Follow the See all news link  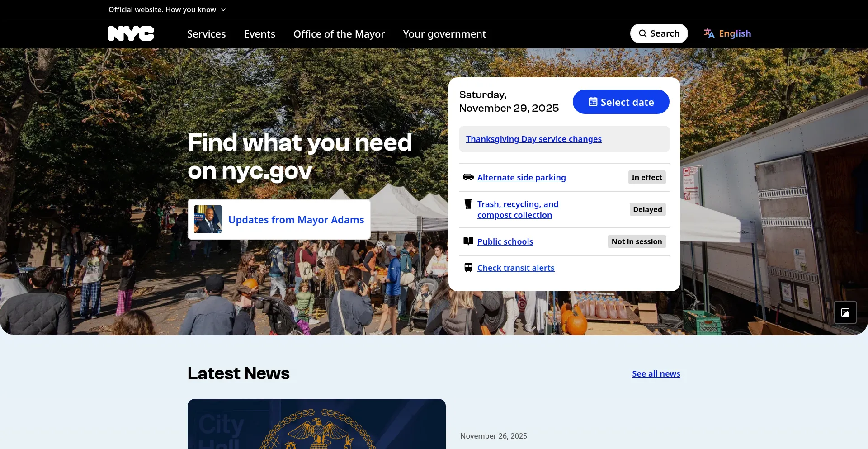(656, 373)
